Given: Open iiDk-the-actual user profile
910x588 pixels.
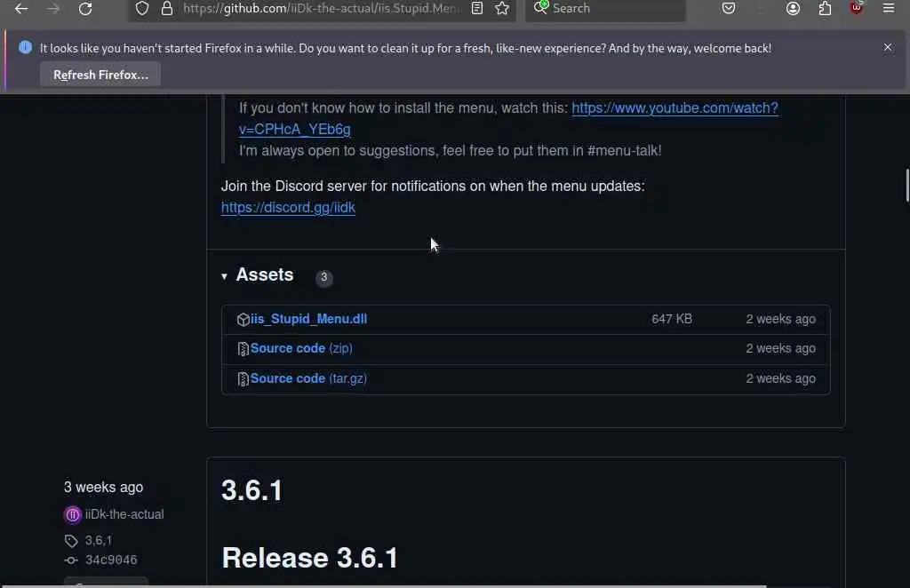Looking at the screenshot, I should pyautogui.click(x=124, y=514).
